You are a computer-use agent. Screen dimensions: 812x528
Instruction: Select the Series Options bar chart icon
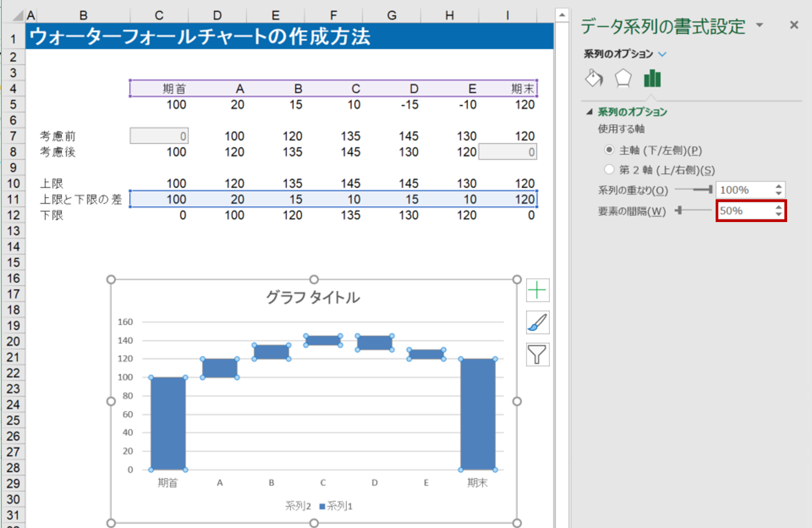(652, 79)
